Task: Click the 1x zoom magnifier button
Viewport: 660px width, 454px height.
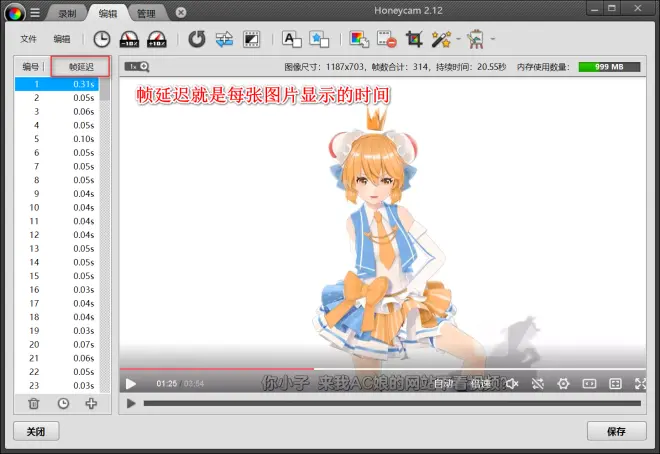Action: (x=137, y=66)
